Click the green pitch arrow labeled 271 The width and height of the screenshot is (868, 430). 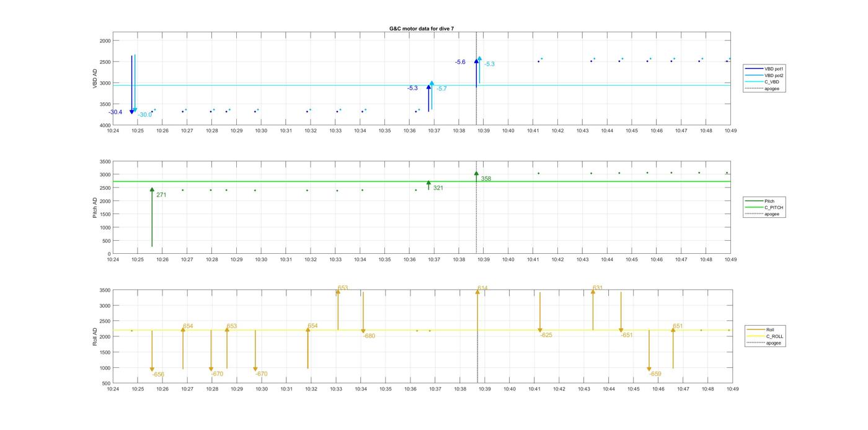pyautogui.click(x=152, y=217)
